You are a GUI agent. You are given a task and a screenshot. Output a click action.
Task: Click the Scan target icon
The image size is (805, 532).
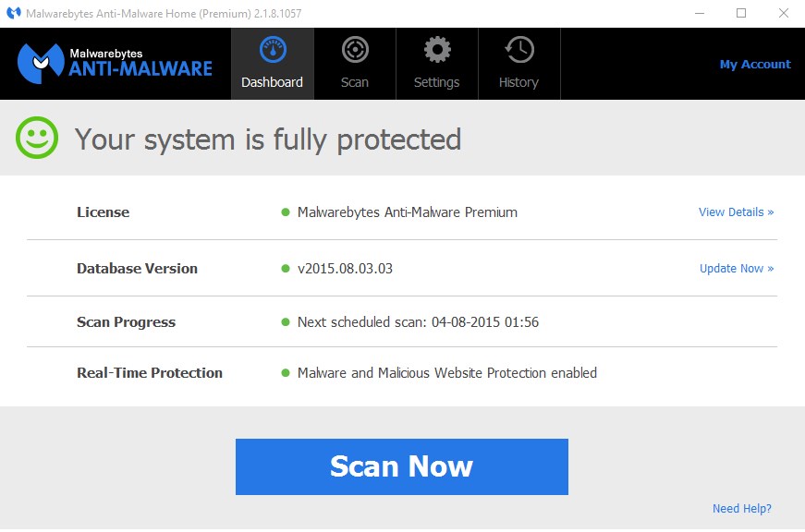(355, 50)
